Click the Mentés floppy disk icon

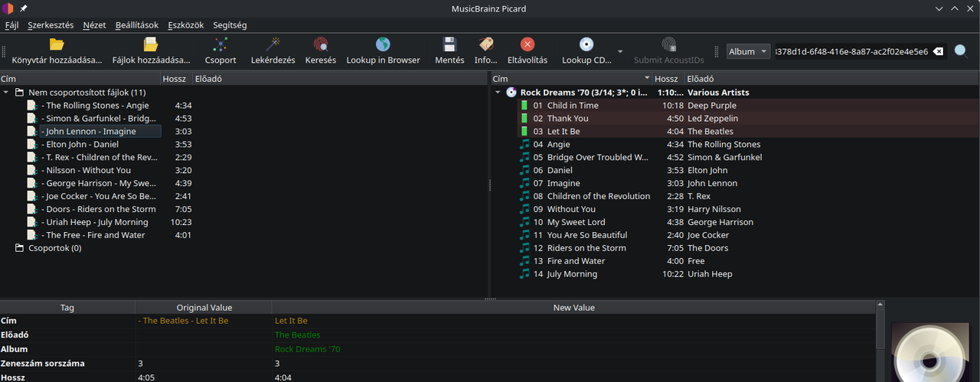pos(449,44)
